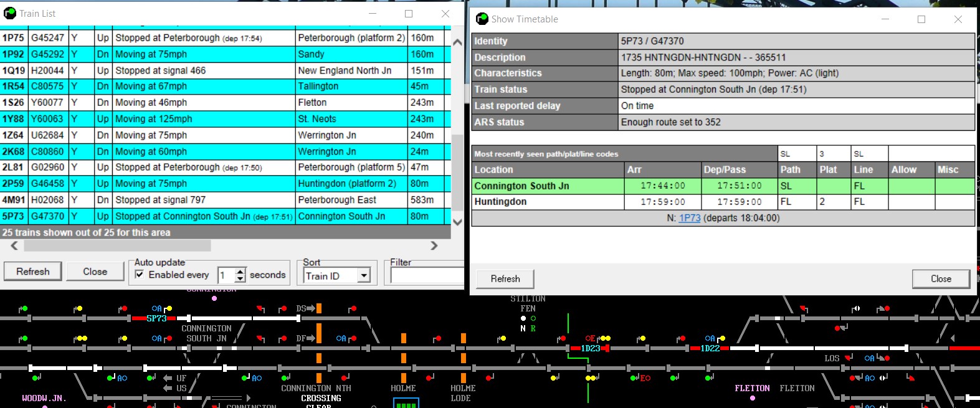Select train 2P59 row in Train List
Viewport: 980px width, 408px height.
pos(225,184)
